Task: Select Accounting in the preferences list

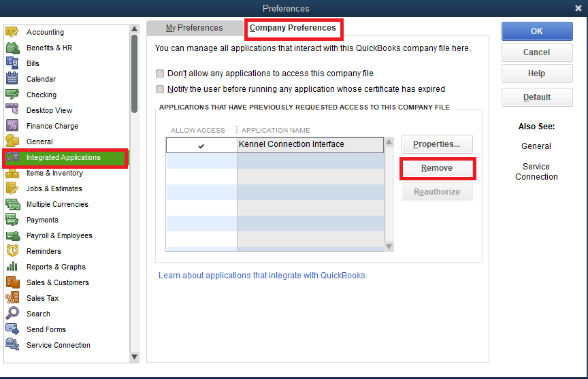Action: (x=45, y=32)
